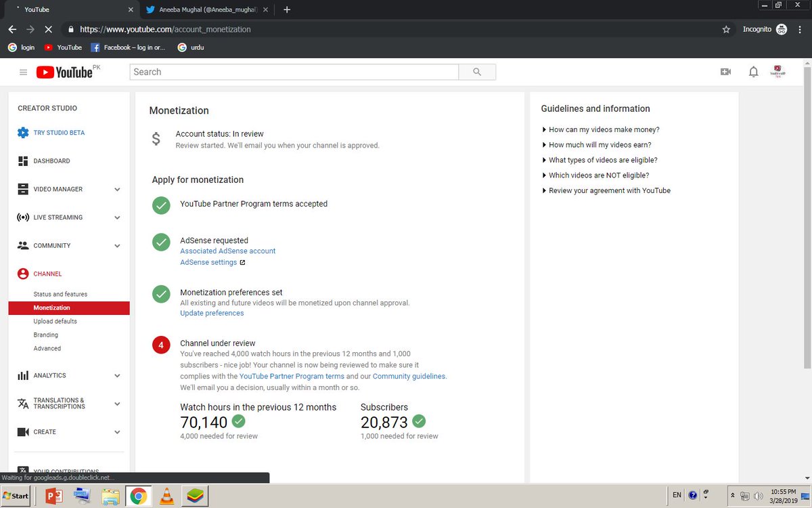Open the Facebook bookmark
812x508 pixels.
click(128, 47)
